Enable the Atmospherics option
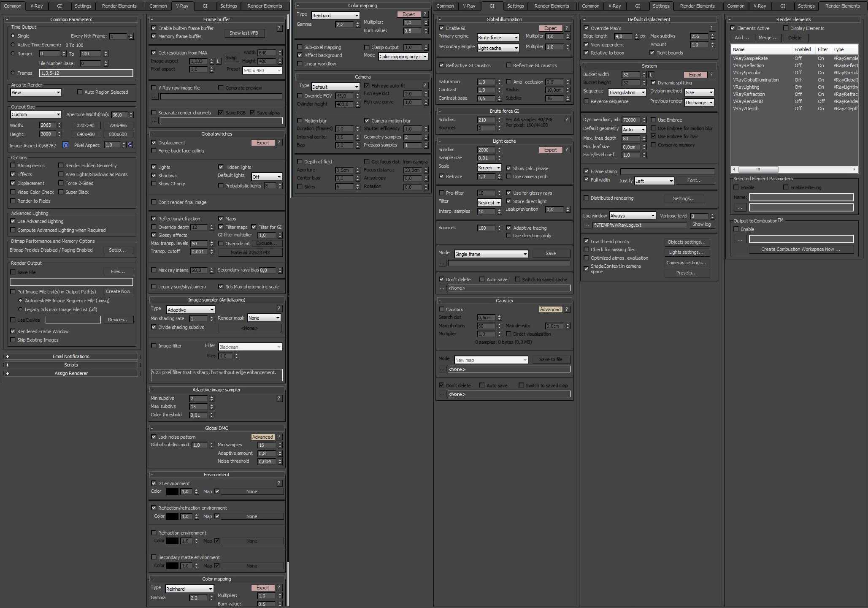This screenshot has height=608, width=868. pos(13,166)
